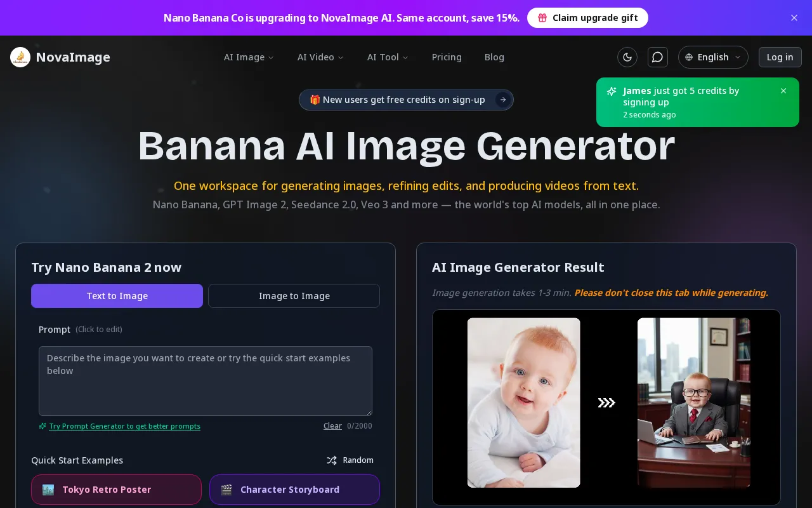This screenshot has height=508, width=812.
Task: Focus the prompt description text area
Action: click(x=206, y=381)
